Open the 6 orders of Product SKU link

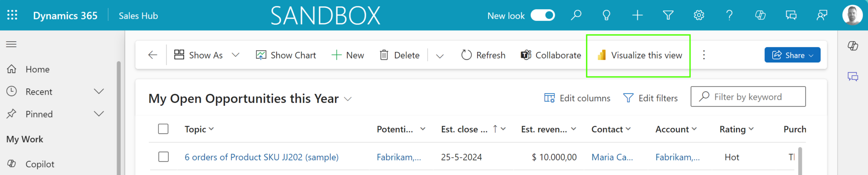(262, 157)
